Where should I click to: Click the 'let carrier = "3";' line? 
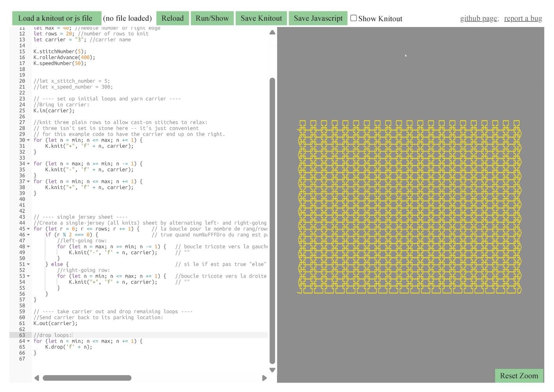click(82, 40)
